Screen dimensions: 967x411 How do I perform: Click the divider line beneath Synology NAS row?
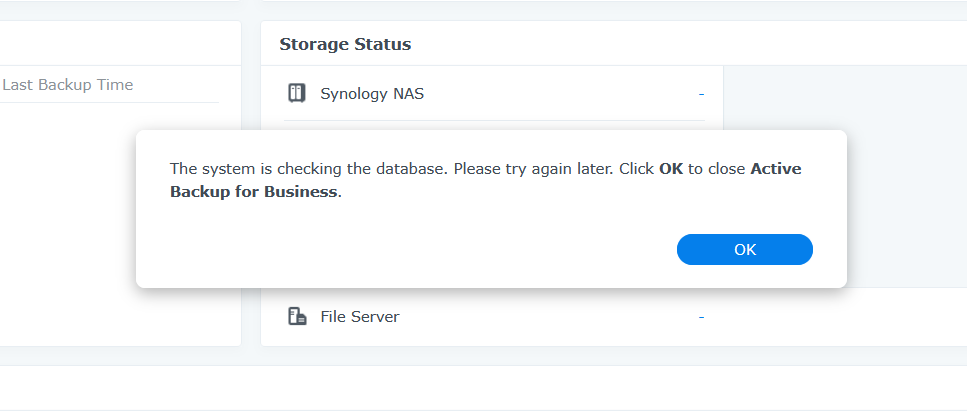tap(494, 121)
